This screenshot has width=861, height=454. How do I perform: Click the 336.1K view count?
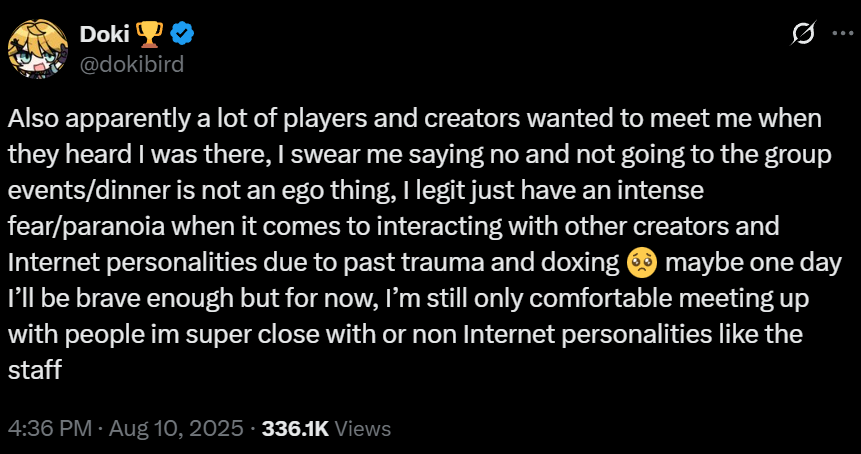(x=295, y=428)
